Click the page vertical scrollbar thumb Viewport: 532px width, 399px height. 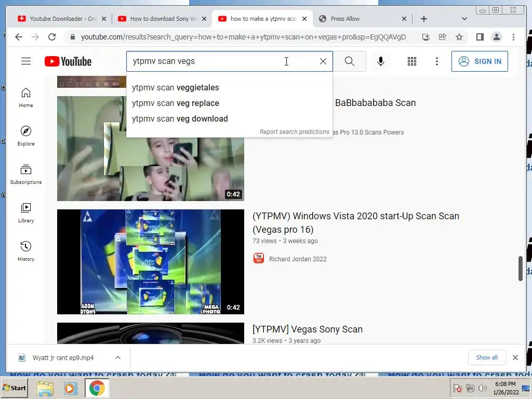coord(521,269)
